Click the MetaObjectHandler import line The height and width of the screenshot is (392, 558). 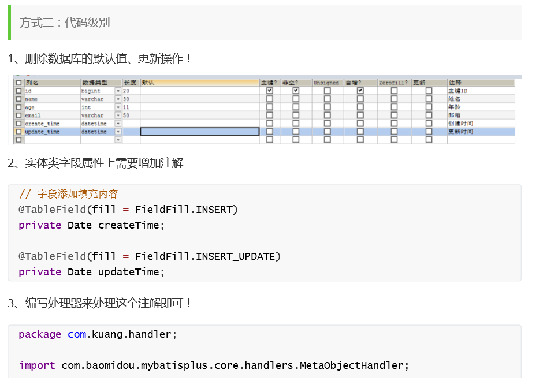click(214, 365)
